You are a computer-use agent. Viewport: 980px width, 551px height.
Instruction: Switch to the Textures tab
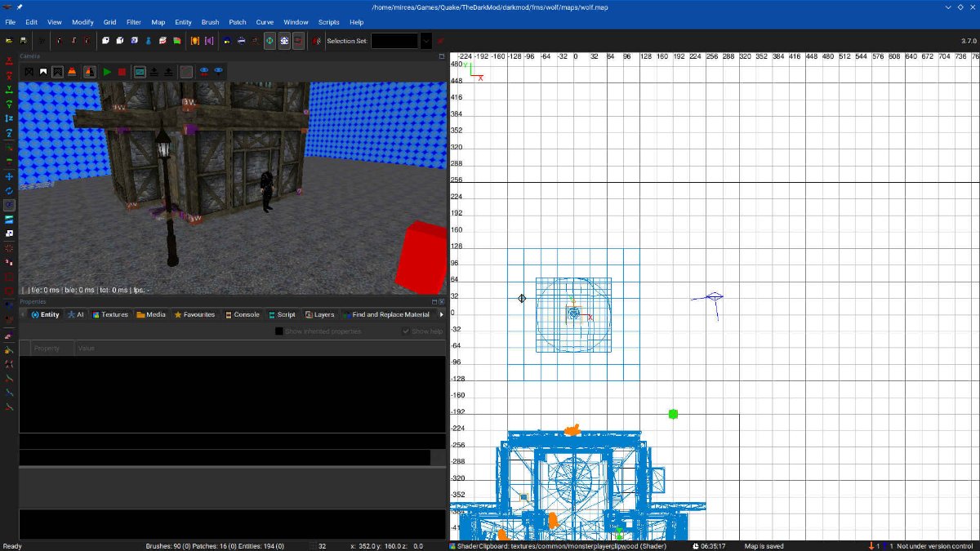[109, 314]
